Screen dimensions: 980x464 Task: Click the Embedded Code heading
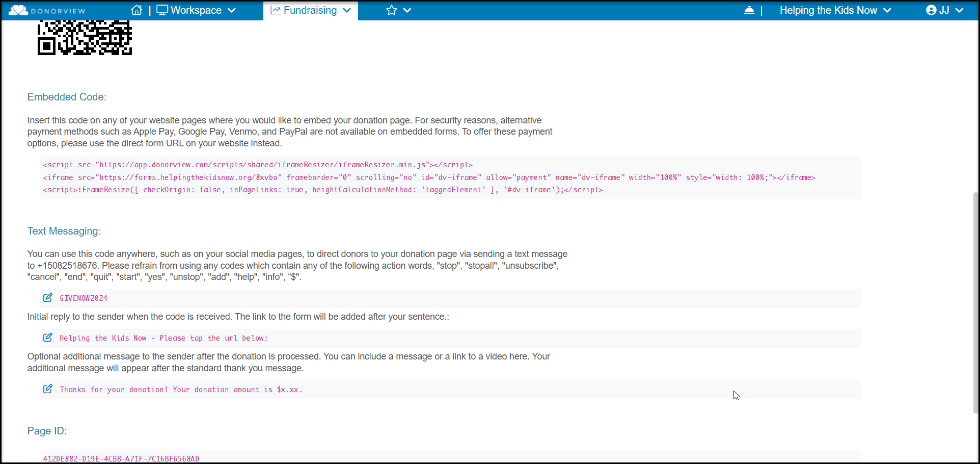(x=67, y=97)
